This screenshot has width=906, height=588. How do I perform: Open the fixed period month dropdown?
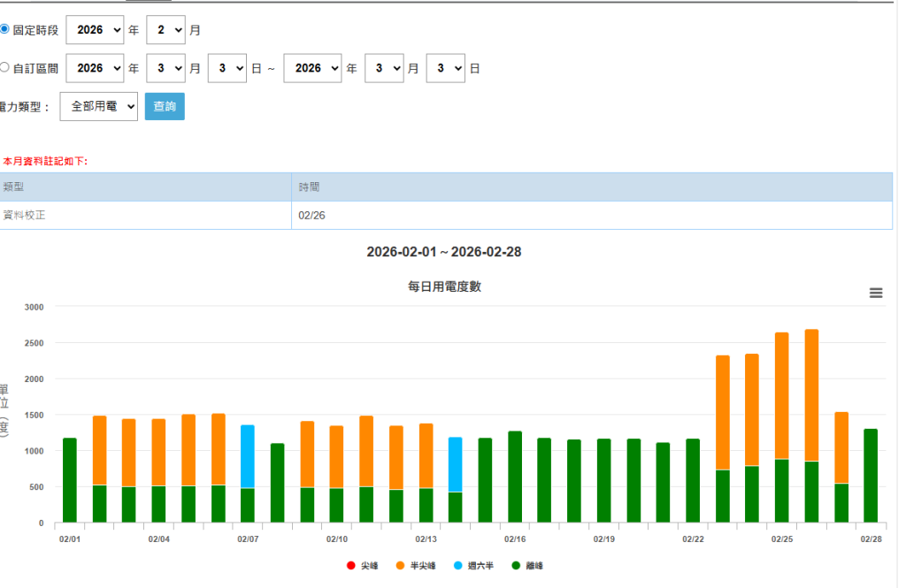(165, 30)
